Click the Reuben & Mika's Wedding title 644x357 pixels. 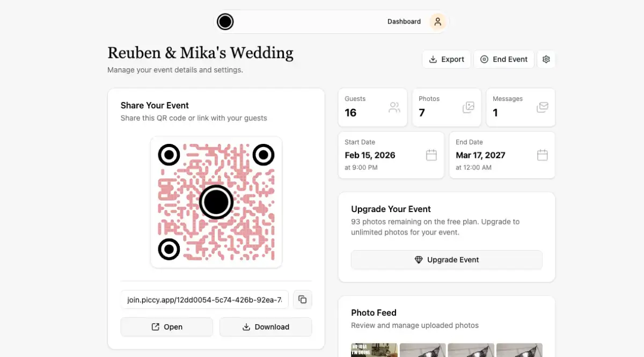tap(200, 53)
